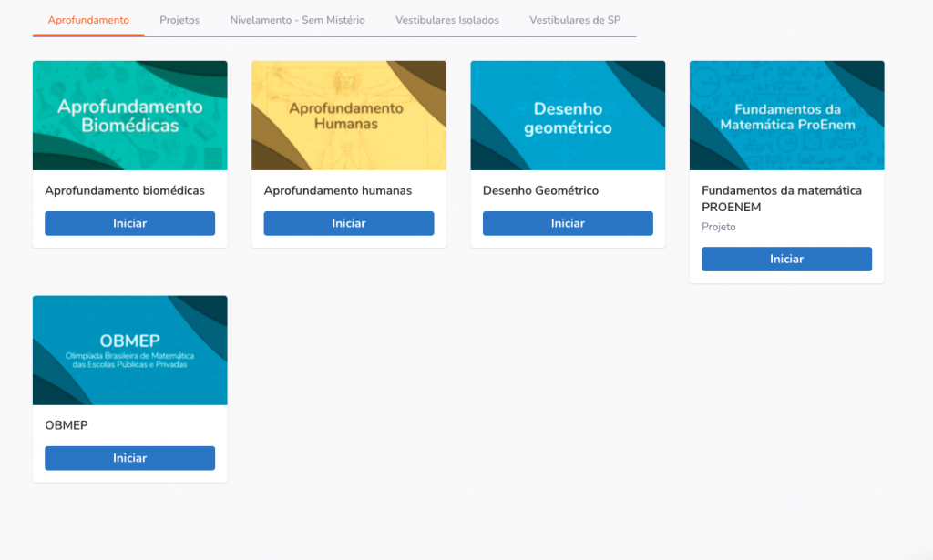This screenshot has height=560, width=933.
Task: Go to the Vestibulares Isolados tab
Action: [446, 20]
